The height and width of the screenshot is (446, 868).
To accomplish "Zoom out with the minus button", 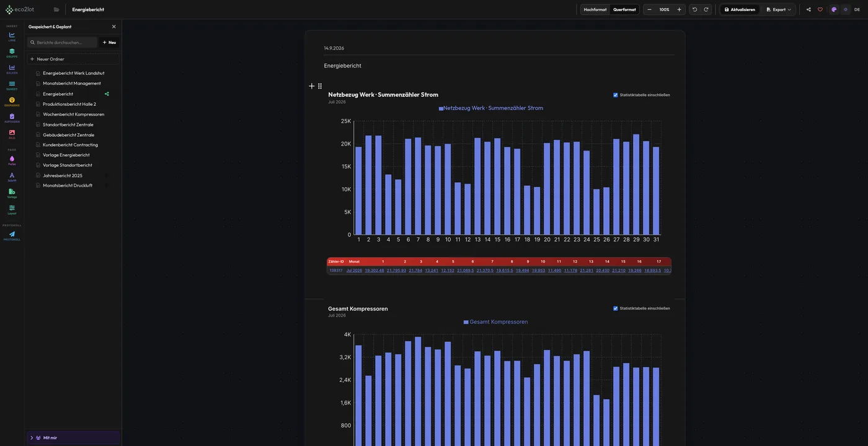I will click(649, 9).
